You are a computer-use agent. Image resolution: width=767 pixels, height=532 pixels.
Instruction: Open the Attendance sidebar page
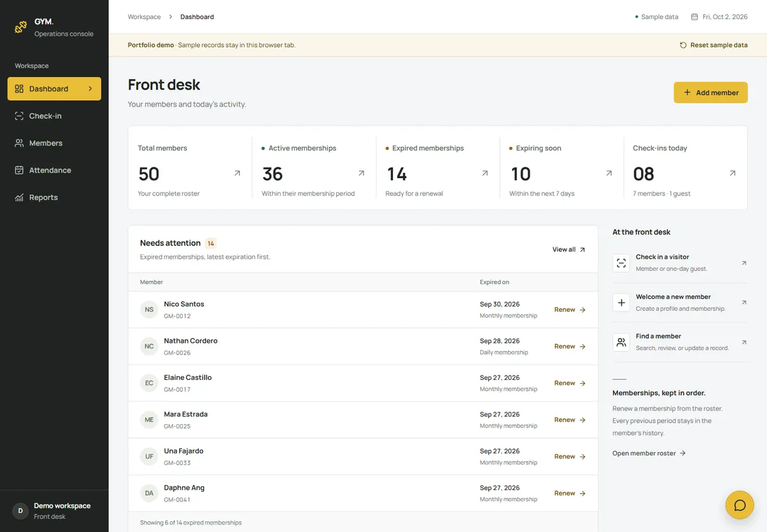tap(54, 171)
